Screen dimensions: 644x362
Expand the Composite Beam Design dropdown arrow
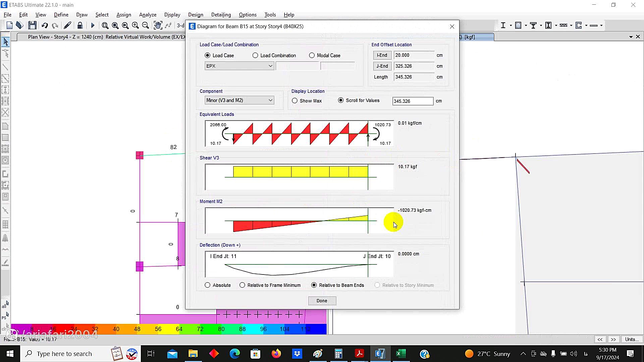[x=541, y=25]
